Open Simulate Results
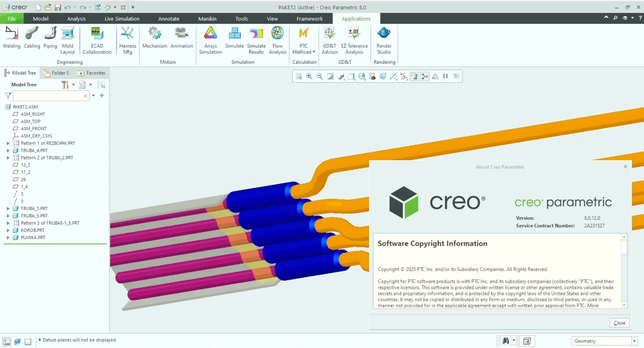This screenshot has width=644, height=348. tap(256, 40)
